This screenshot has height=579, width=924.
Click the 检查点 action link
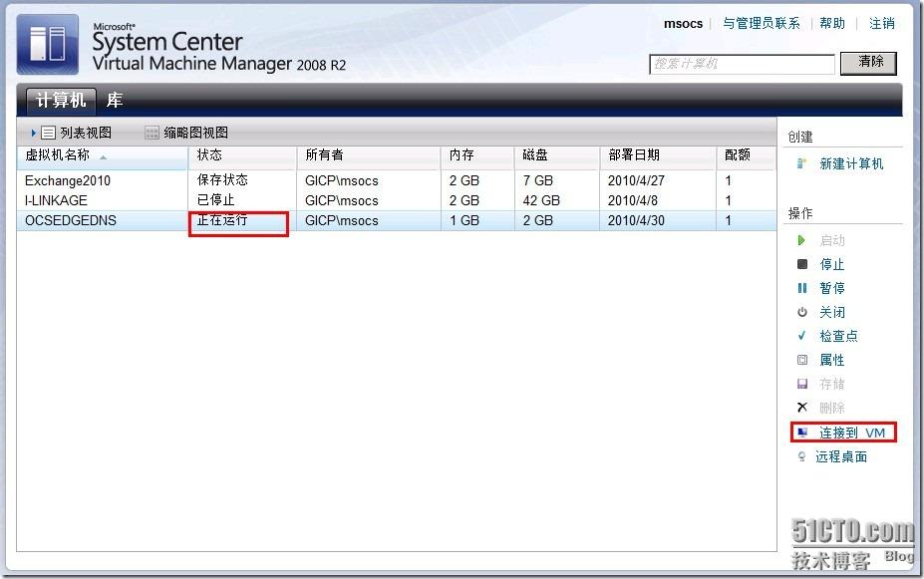838,336
